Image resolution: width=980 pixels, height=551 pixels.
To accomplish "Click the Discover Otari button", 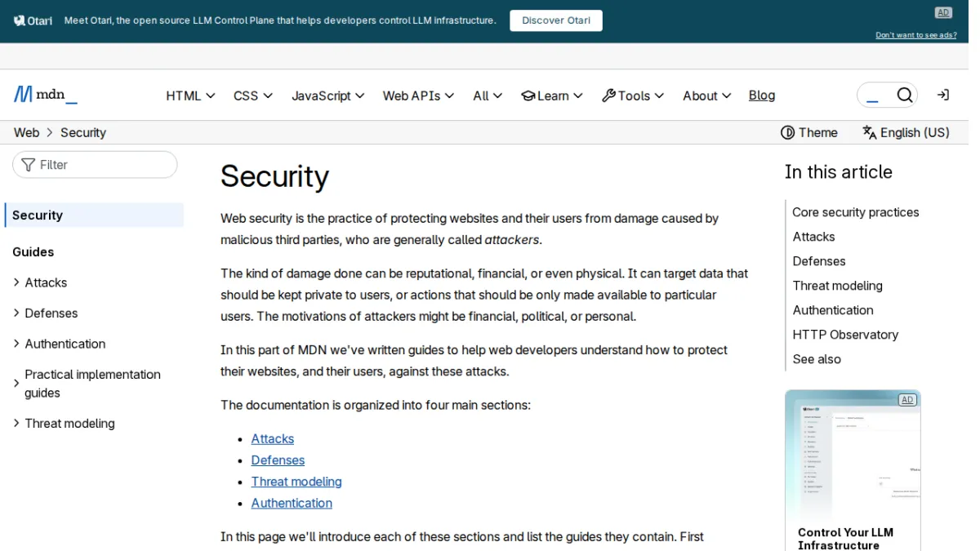I will pos(556,20).
